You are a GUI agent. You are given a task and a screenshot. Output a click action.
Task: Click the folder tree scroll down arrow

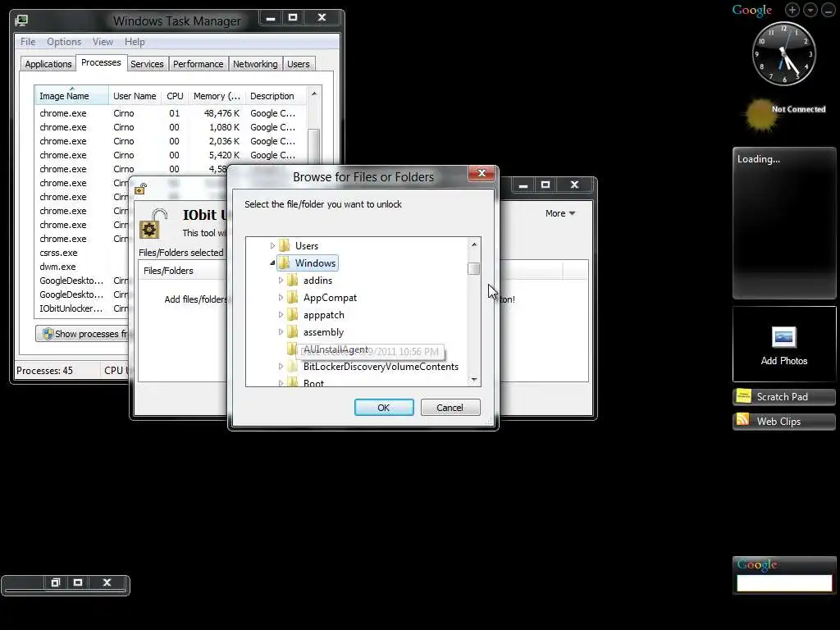click(473, 379)
